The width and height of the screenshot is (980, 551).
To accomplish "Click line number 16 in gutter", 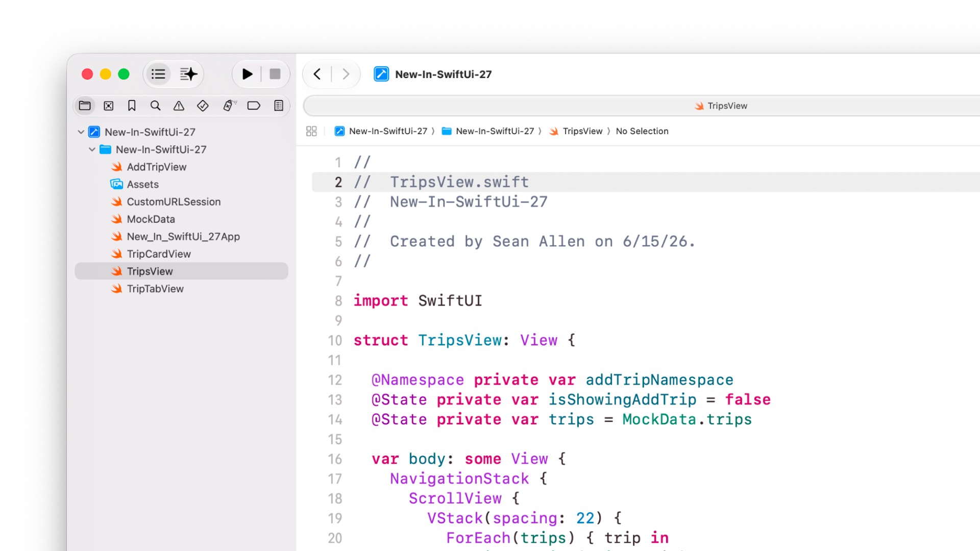I will tap(335, 459).
